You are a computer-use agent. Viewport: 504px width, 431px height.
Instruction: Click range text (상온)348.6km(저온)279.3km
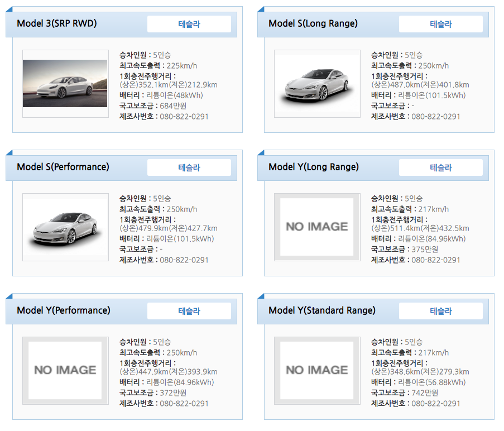pyautogui.click(x=420, y=371)
